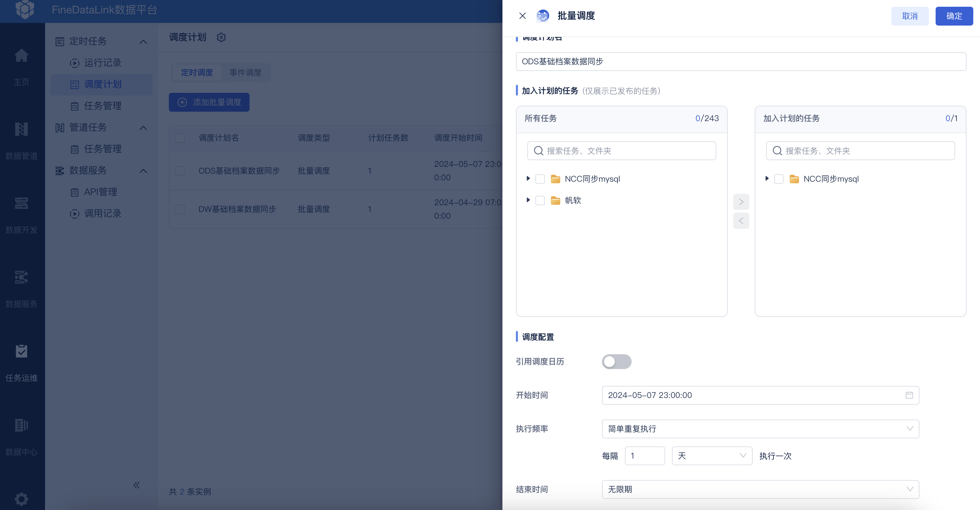Screen dimensions: 980x510
Task: Open the 任务运维 sidebar icon
Action: 21,352
